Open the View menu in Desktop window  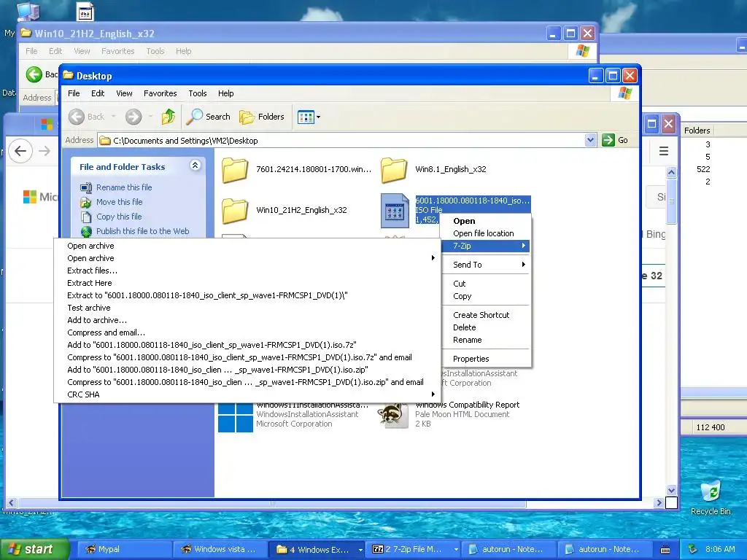point(124,93)
